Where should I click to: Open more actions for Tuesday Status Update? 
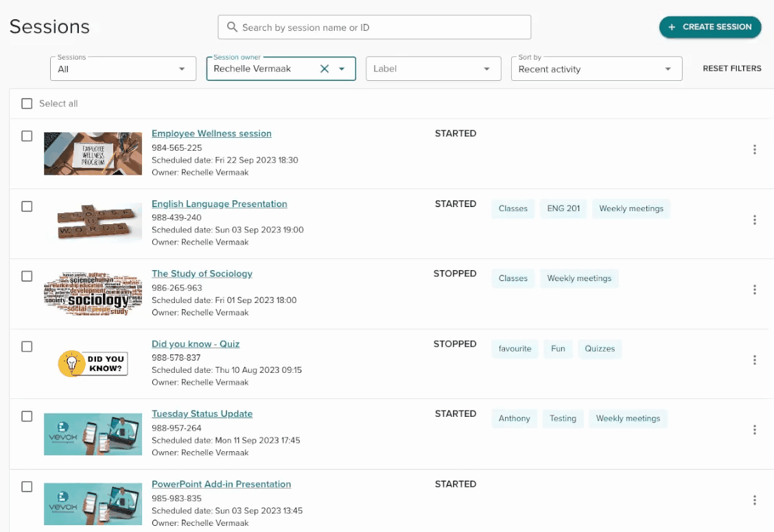point(754,430)
